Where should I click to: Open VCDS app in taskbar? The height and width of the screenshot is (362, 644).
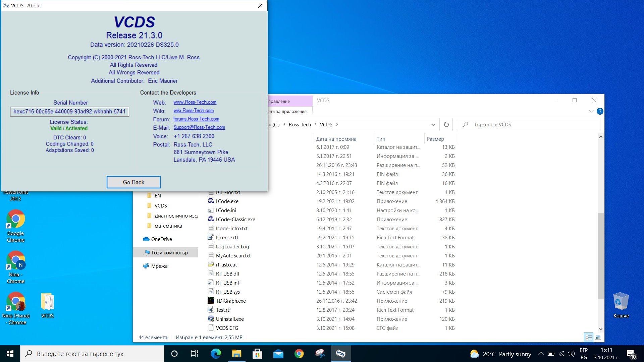[x=340, y=354]
